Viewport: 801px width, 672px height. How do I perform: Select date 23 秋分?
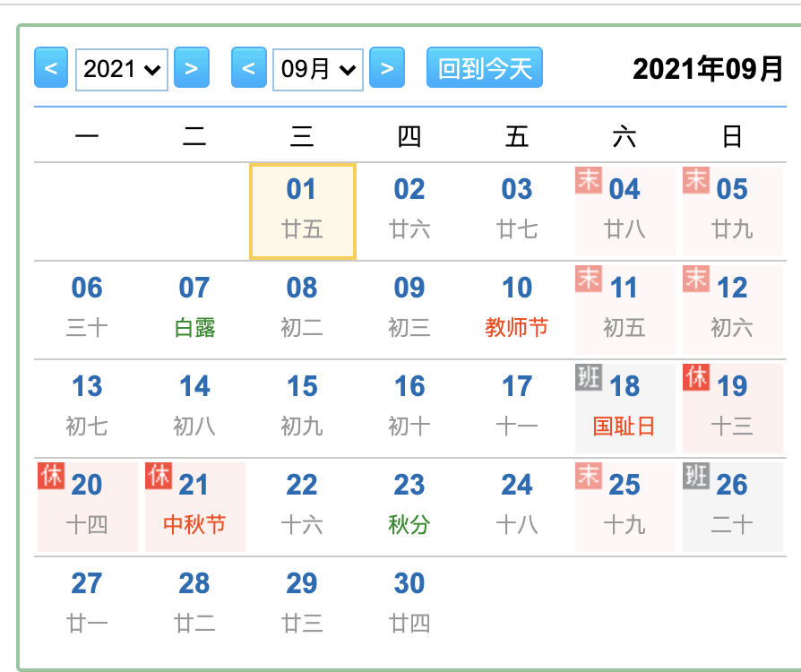click(x=409, y=507)
